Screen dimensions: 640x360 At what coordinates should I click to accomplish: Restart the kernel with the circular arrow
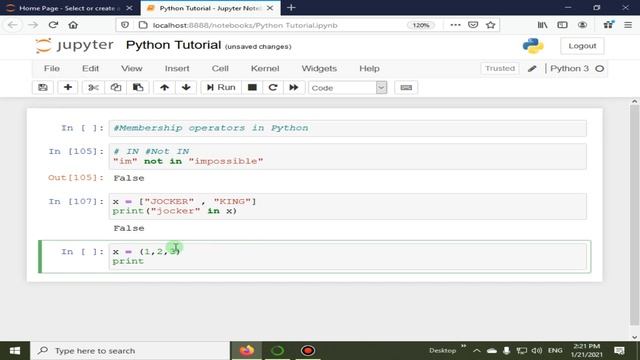[273, 87]
